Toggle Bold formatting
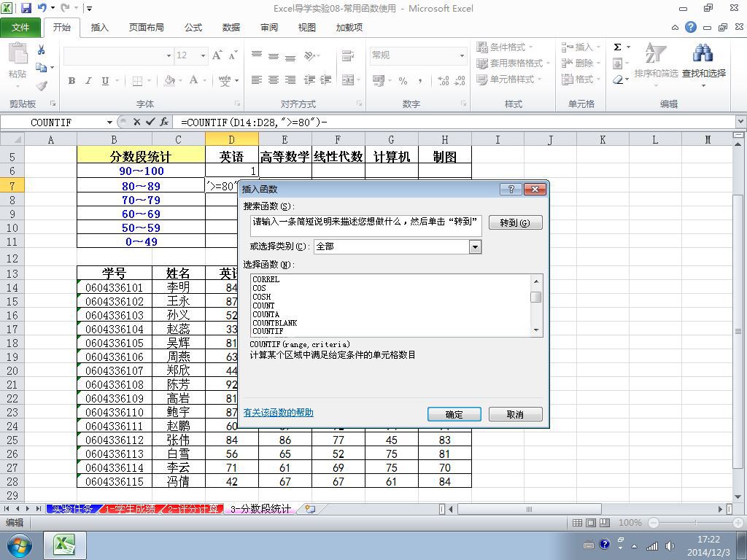This screenshot has height=560, width=747. [x=72, y=81]
